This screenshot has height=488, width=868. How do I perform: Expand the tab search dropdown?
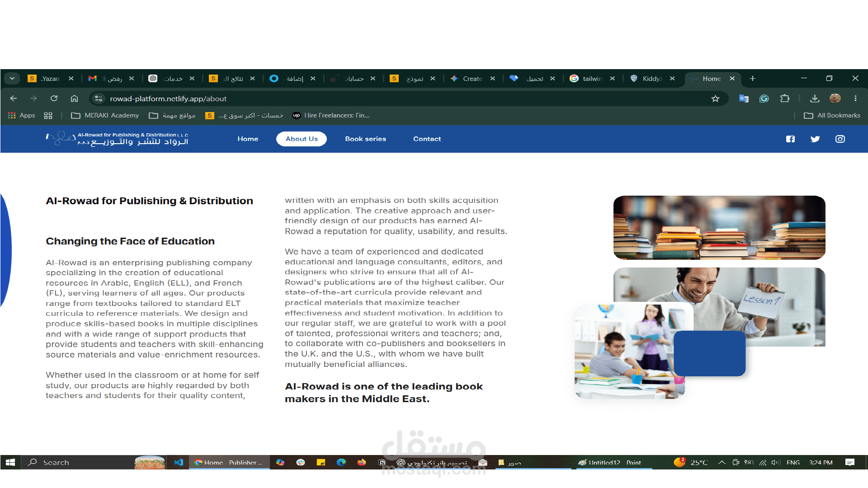[12, 79]
